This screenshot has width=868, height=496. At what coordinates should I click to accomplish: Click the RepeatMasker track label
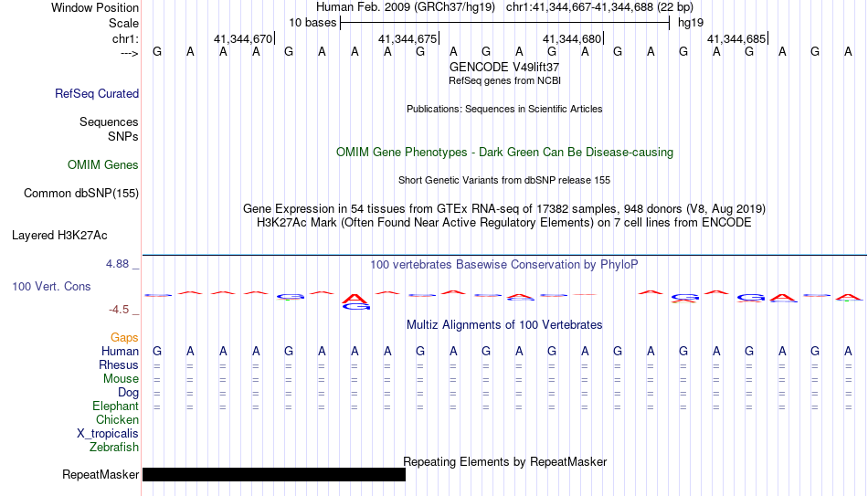point(101,474)
